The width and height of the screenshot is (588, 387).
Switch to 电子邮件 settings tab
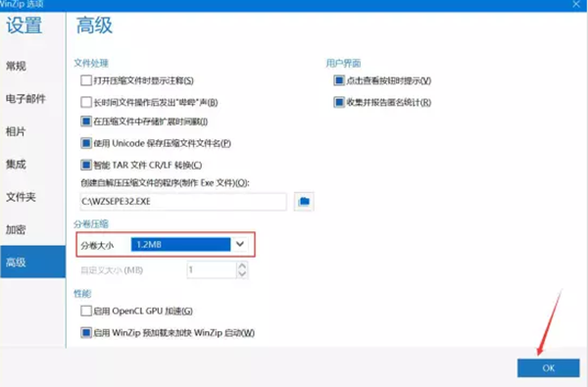32,99
